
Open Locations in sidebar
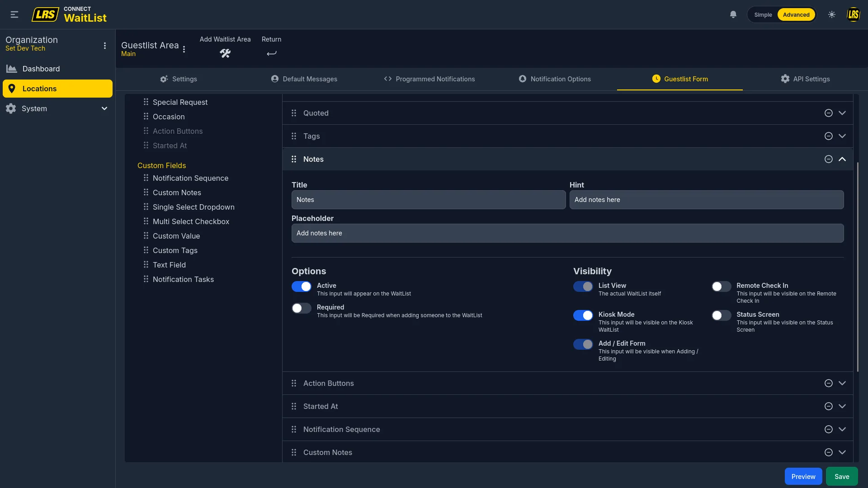click(x=57, y=89)
